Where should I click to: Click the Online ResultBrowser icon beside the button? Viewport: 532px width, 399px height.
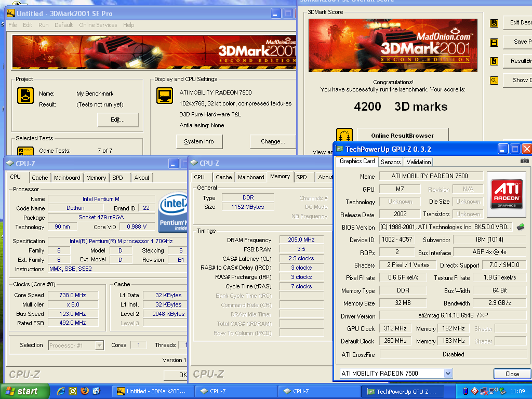point(344,135)
